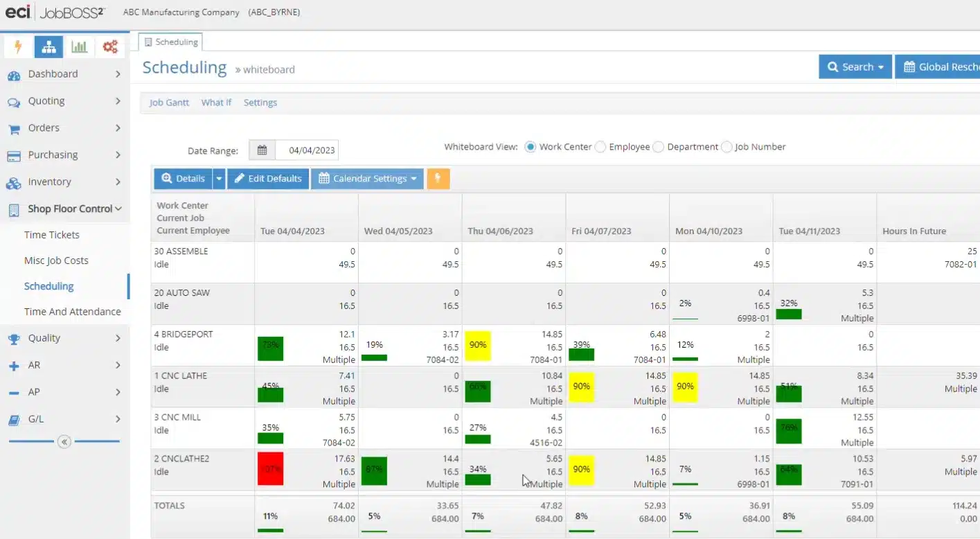Open the Calendar Settings dropdown
Screen dimensions: 980x539
(412, 178)
